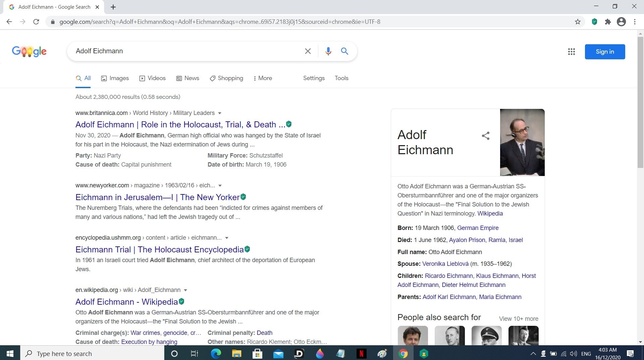Open the Chrome profile avatar
The width and height of the screenshot is (644, 360).
click(x=621, y=22)
